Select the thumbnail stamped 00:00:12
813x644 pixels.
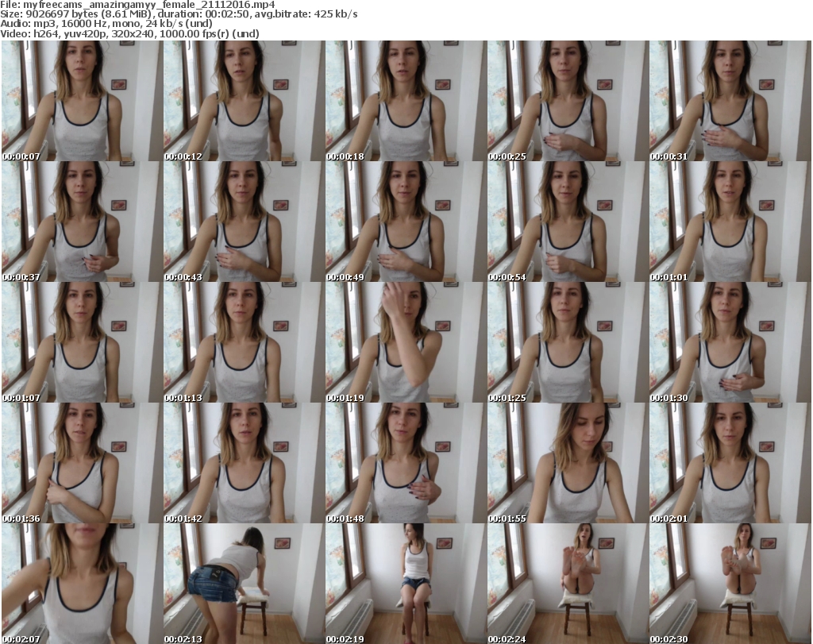click(243, 101)
